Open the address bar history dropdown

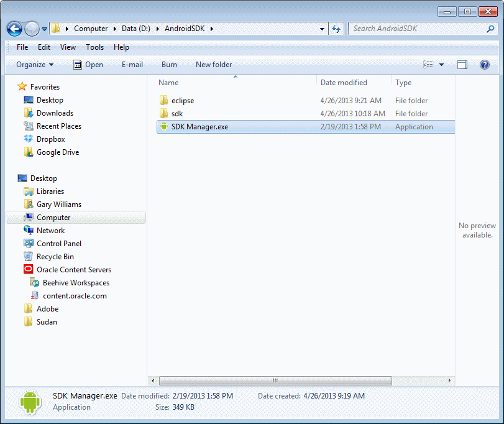tap(322, 29)
